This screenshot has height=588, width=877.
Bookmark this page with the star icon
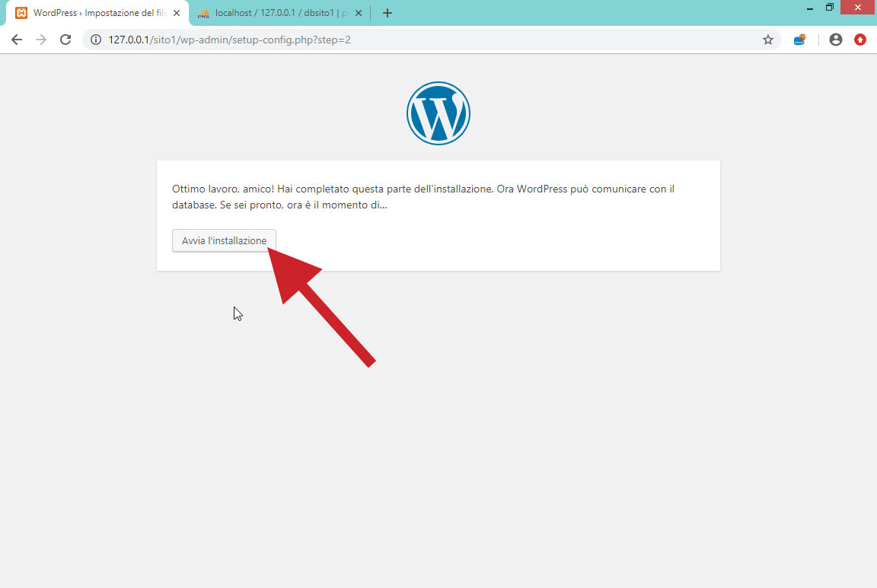pos(768,40)
